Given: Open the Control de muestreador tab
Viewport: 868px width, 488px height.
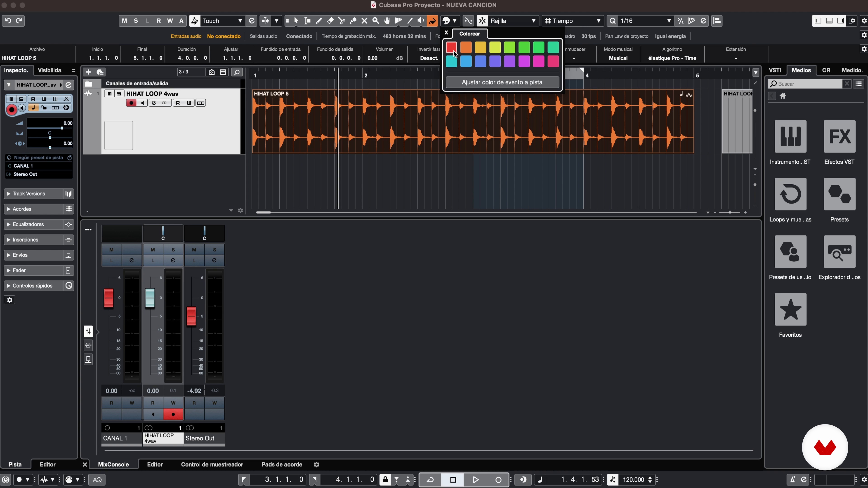Looking at the screenshot, I should [x=212, y=465].
